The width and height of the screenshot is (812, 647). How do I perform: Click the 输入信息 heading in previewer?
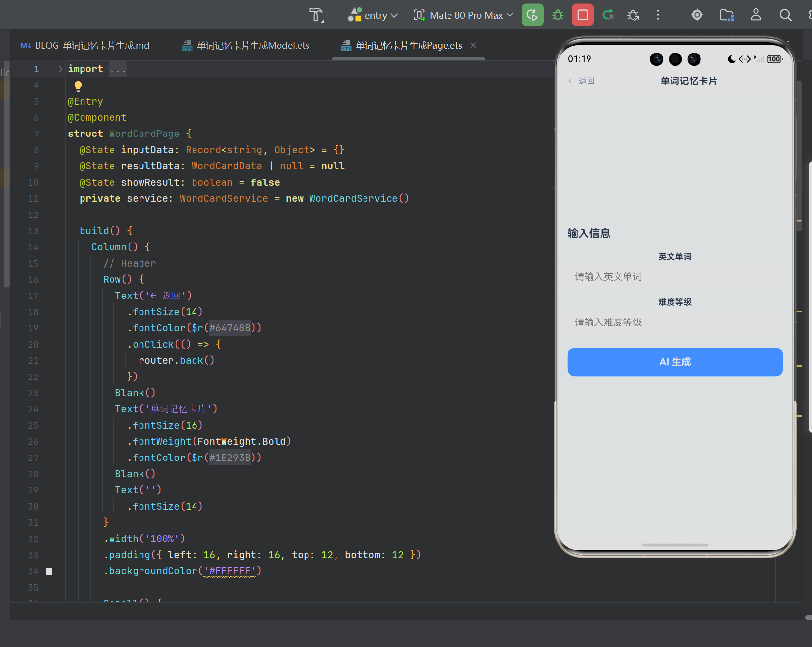(x=589, y=233)
